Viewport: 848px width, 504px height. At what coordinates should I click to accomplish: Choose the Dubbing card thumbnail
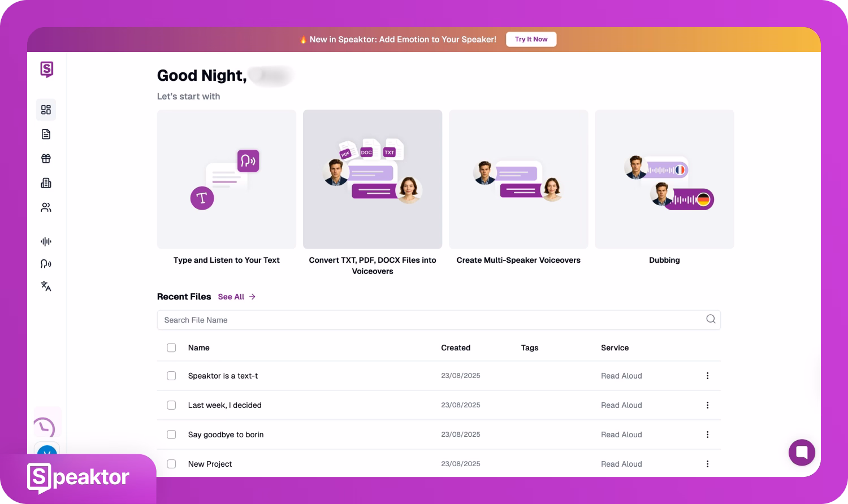(664, 179)
